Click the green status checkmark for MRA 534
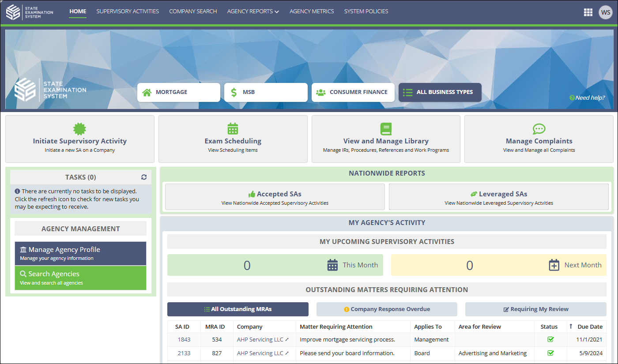The image size is (618, 364). tap(550, 339)
